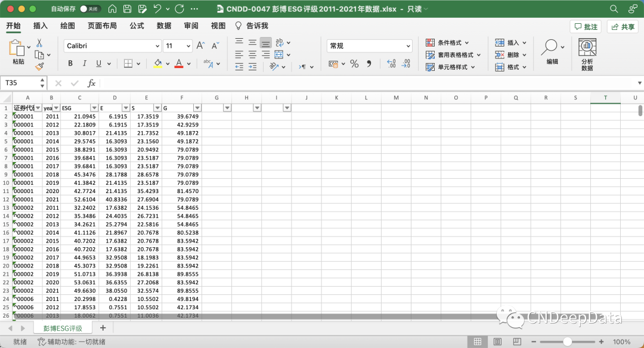Click the vertical scrollbar thumb

click(x=640, y=110)
